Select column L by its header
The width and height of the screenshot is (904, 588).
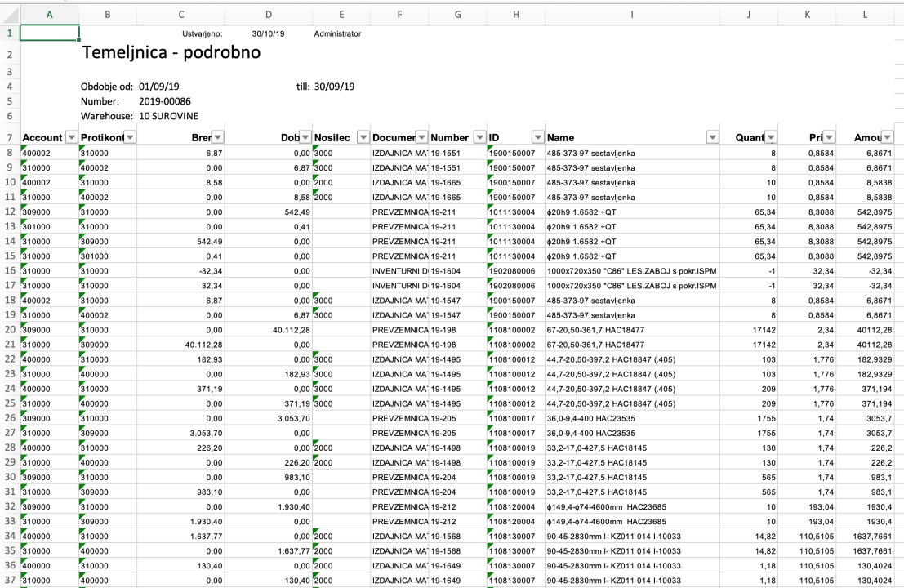[870, 14]
